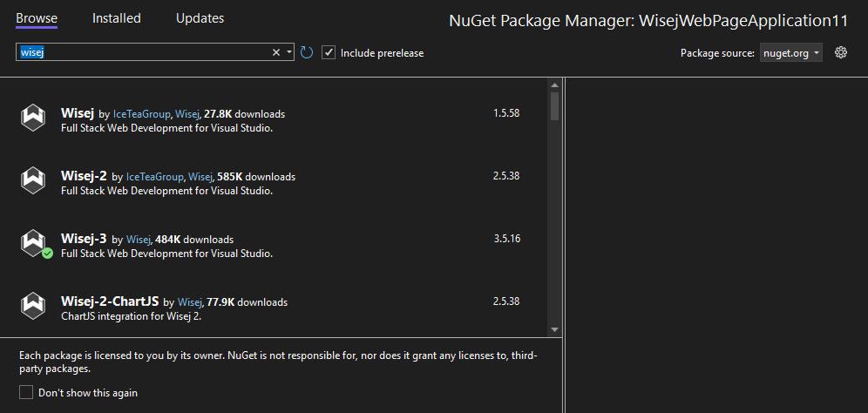Open the Package source nuget.org dropdown
This screenshot has width=868, height=413.
pos(791,53)
